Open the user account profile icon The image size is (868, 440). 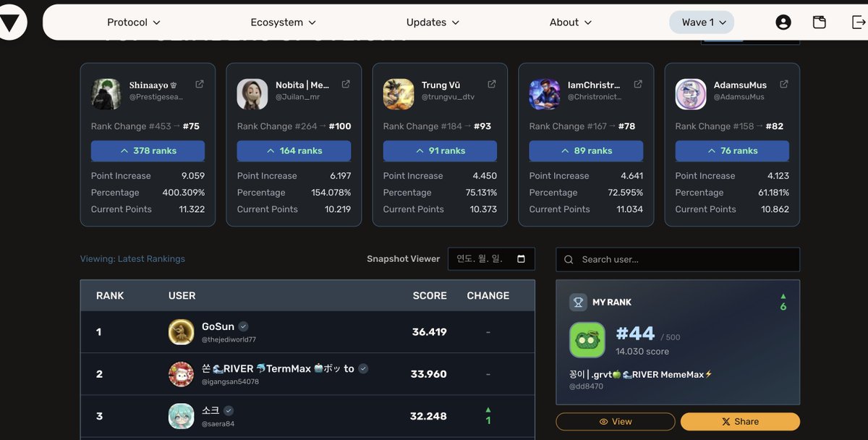[783, 22]
